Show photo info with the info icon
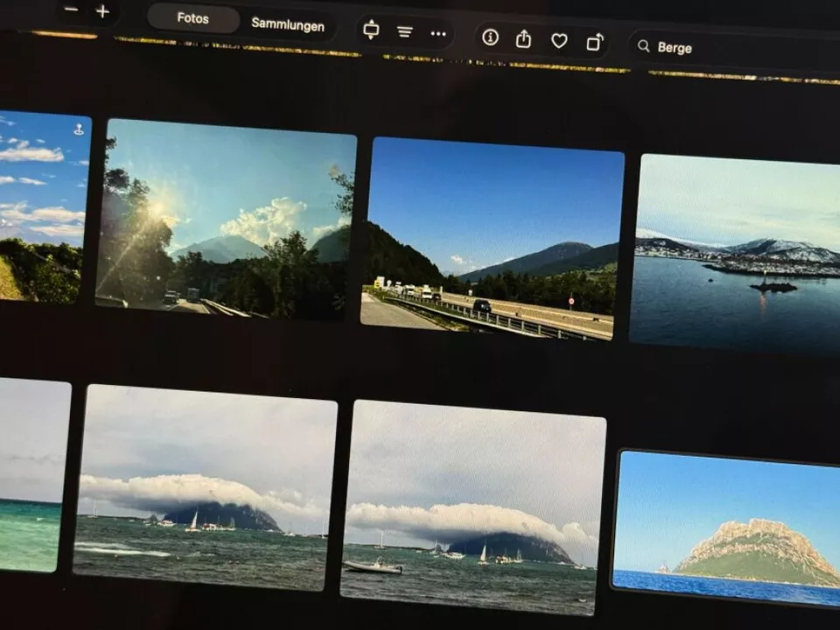The image size is (840, 630). coord(490,38)
